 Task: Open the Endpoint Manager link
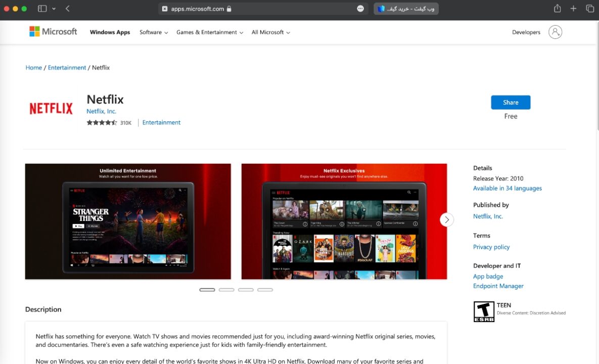pos(498,286)
